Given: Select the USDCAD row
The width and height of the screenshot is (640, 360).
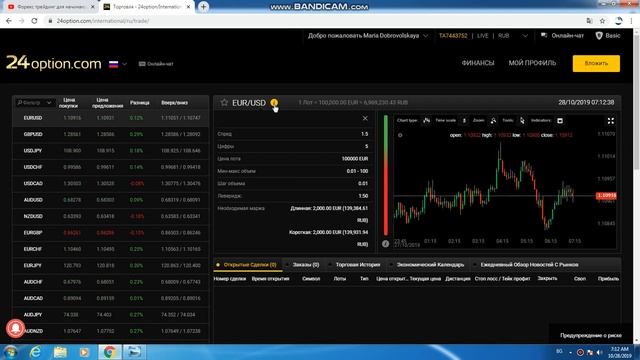Looking at the screenshot, I should click(110, 184).
